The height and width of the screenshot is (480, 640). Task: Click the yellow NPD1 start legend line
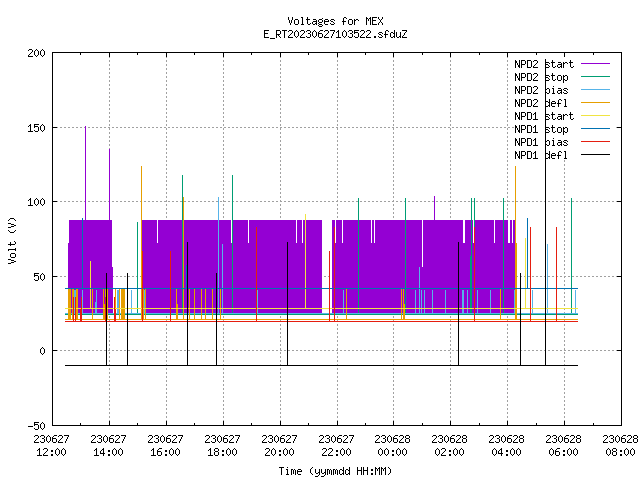[x=596, y=116]
